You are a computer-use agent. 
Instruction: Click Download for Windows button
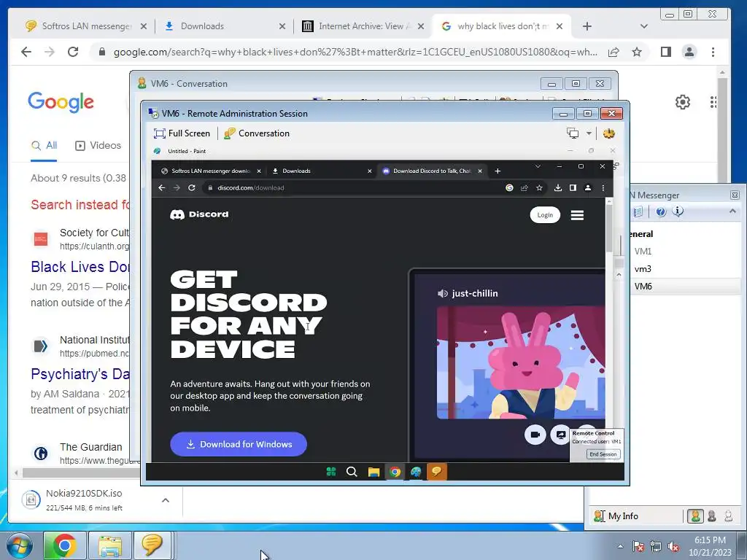tap(239, 444)
